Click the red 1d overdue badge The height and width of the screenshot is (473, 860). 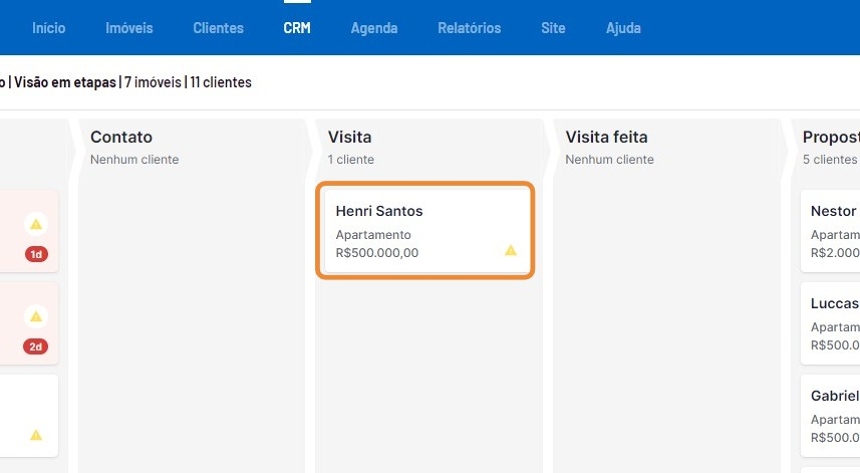click(x=36, y=254)
